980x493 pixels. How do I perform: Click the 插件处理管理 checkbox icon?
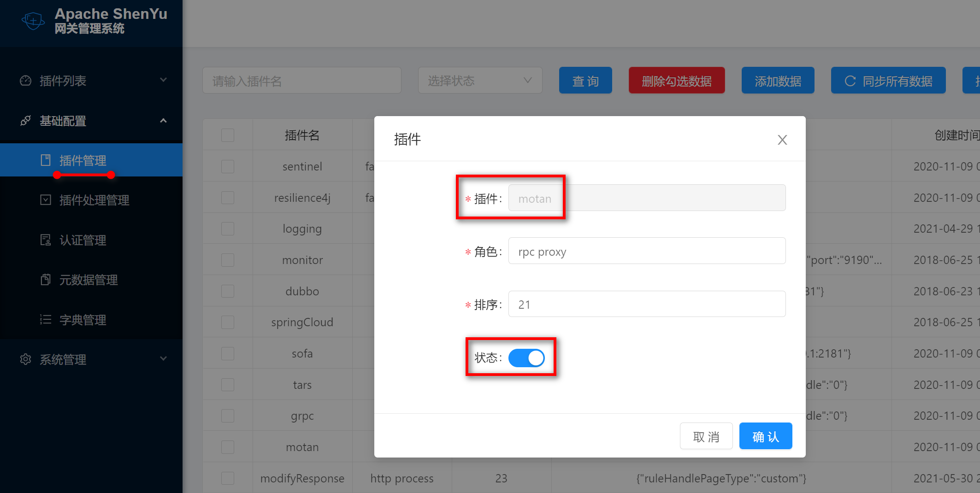(46, 200)
